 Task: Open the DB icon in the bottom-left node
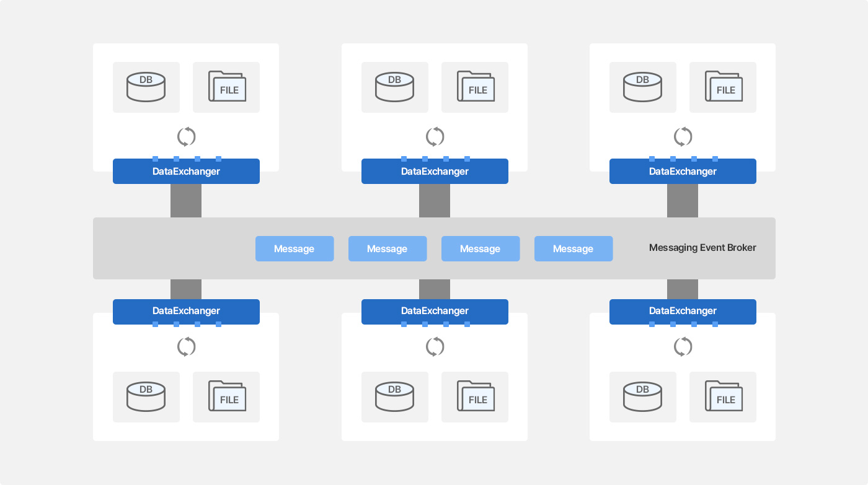(x=146, y=396)
